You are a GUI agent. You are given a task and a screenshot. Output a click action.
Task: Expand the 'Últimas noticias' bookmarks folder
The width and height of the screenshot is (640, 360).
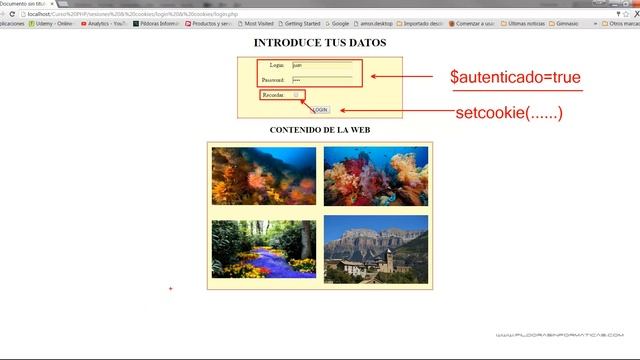(523, 24)
